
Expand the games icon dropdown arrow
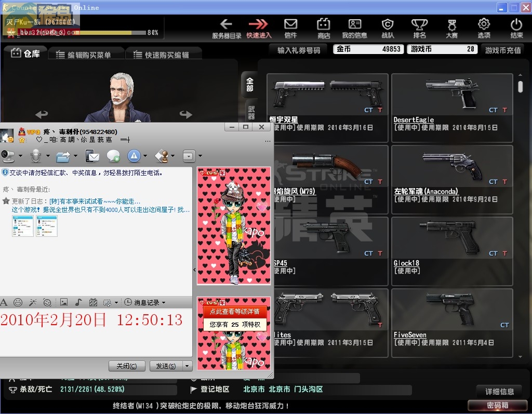(x=172, y=156)
